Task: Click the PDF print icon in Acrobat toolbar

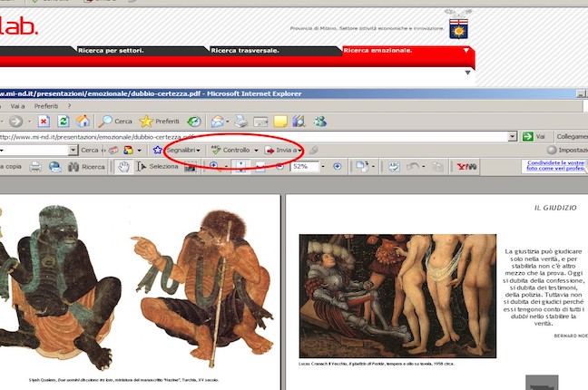Action: (35, 167)
